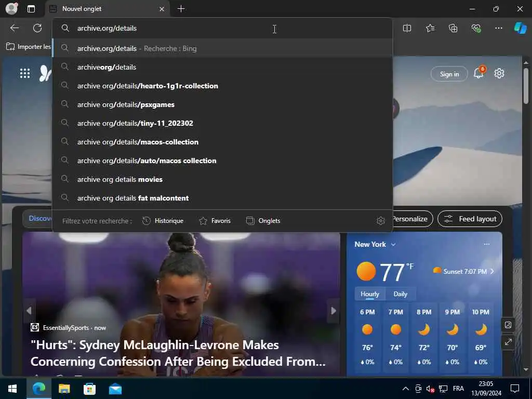The width and height of the screenshot is (532, 399).
Task: Click the page vertical scrollbar thumb
Action: [526, 86]
